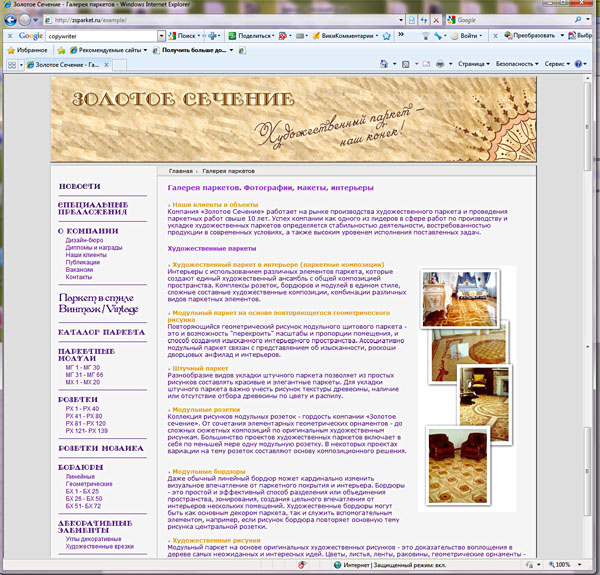
Task: Click the ВикиКомментарии toolbar button
Action: (345, 36)
